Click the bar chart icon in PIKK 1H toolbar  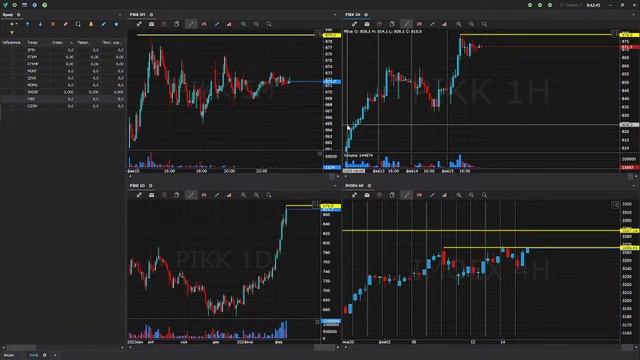(444, 24)
